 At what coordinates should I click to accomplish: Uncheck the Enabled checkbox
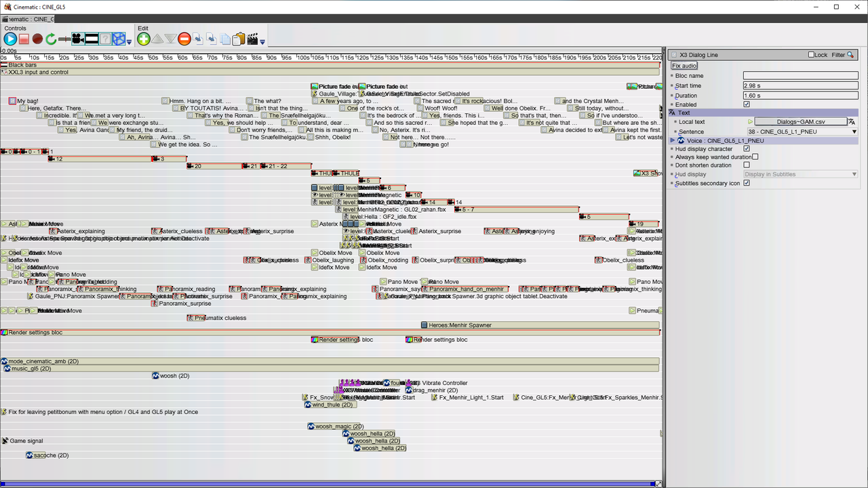click(x=747, y=104)
